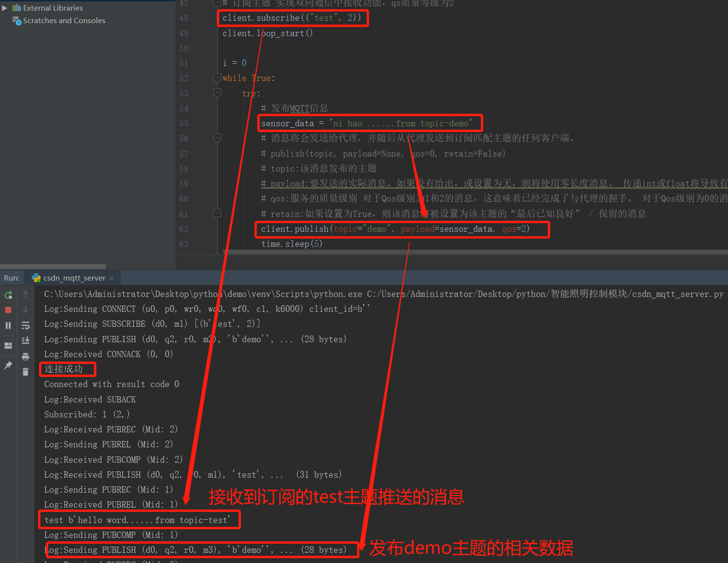Click the editor horizontal scrollbar
This screenshot has height=563, width=728.
(x=475, y=252)
